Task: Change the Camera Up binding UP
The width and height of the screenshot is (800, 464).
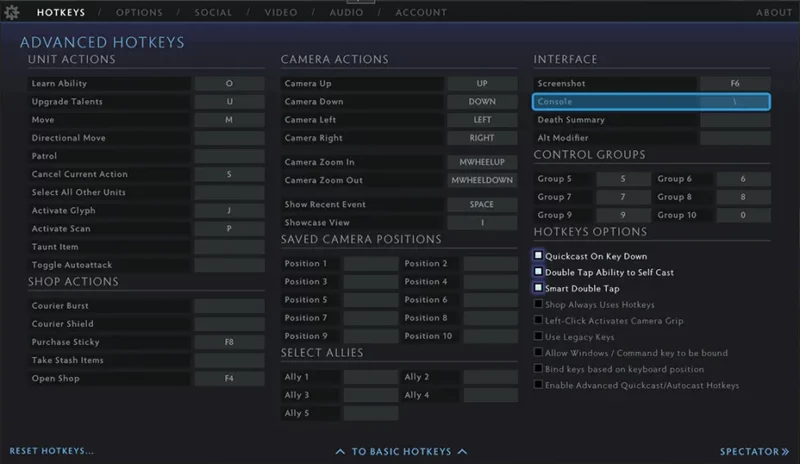Action: click(482, 83)
